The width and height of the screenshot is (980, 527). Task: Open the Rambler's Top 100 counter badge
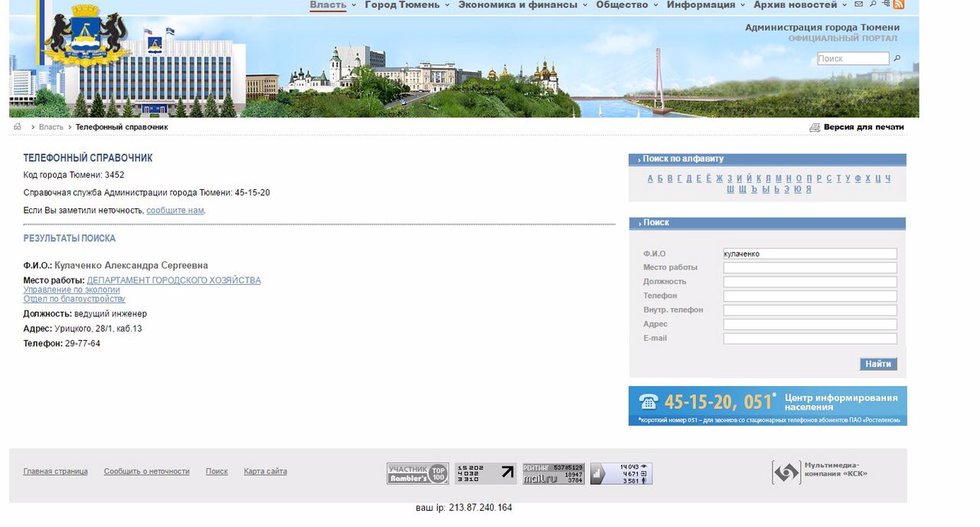click(417, 473)
